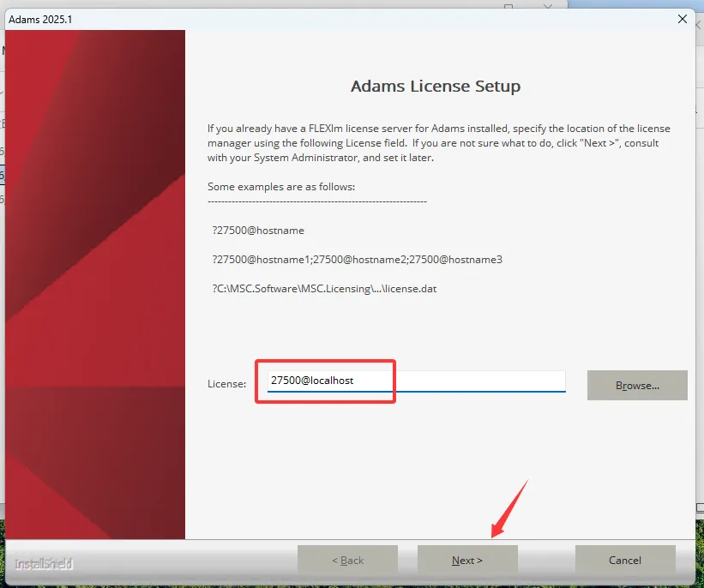Close the Adams 2025.1 window
The height and width of the screenshot is (588, 704).
683,19
